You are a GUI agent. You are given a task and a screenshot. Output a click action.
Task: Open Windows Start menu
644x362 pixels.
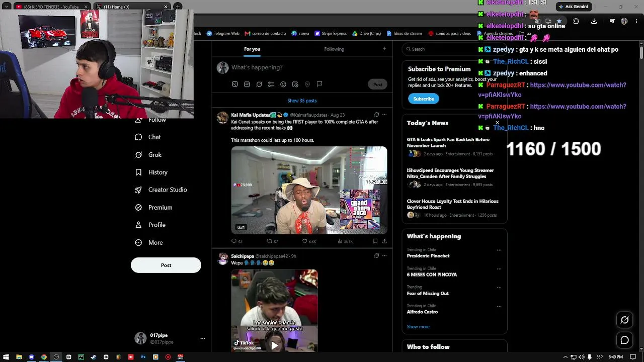[x=7, y=357]
